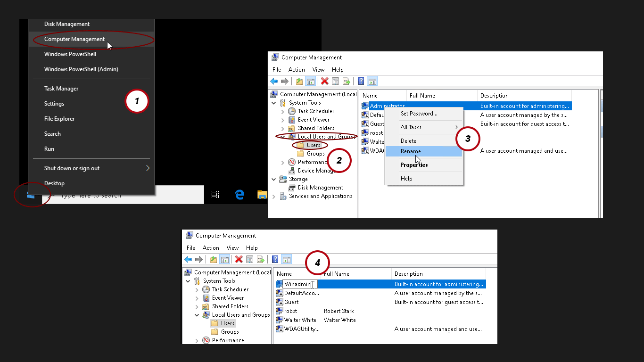Expand the Storage tree node
The height and width of the screenshot is (362, 644).
point(274,179)
